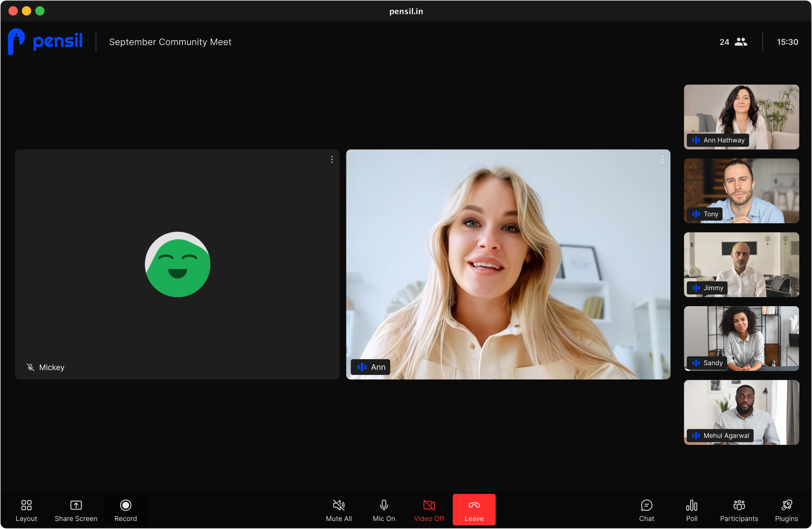Toggle the Video Off camera button
Image resolution: width=812 pixels, height=529 pixels.
coord(429,510)
